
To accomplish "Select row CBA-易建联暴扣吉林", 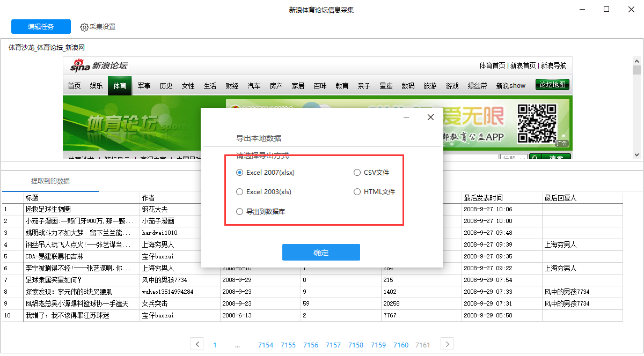I will click(312, 256).
